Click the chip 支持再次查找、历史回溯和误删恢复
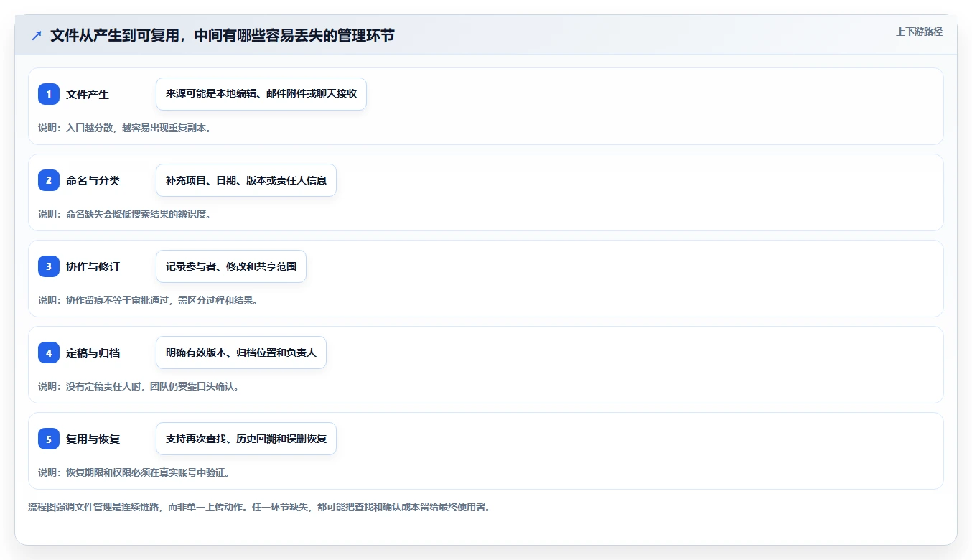The width and height of the screenshot is (972, 560). (246, 439)
